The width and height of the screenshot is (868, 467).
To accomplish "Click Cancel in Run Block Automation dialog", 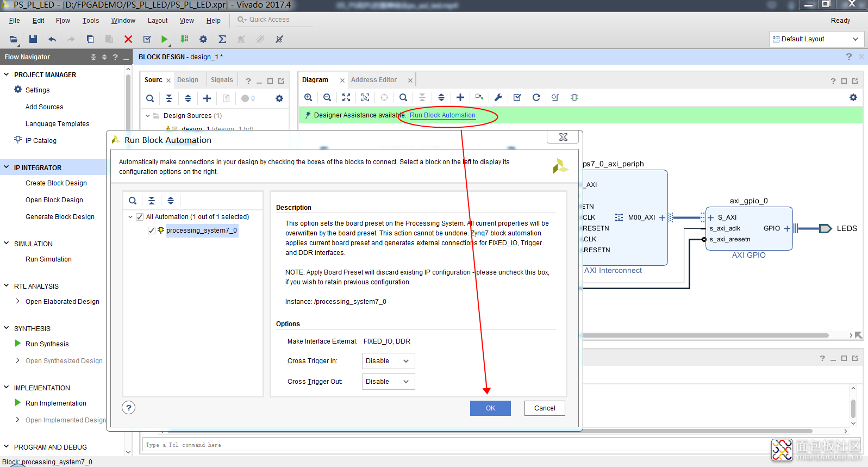I will [545, 408].
